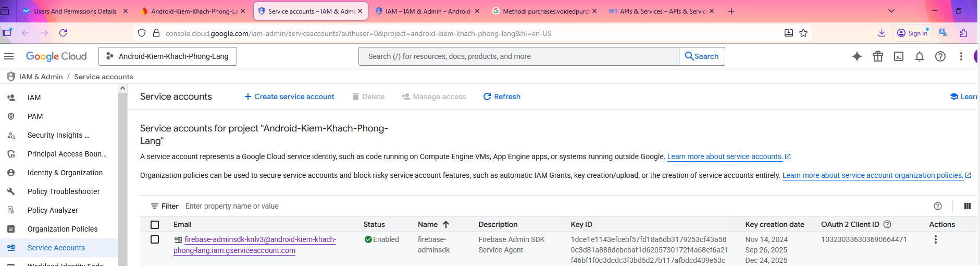This screenshot has width=980, height=266.
Task: Click the browser reload page icon
Action: pos(63,33)
